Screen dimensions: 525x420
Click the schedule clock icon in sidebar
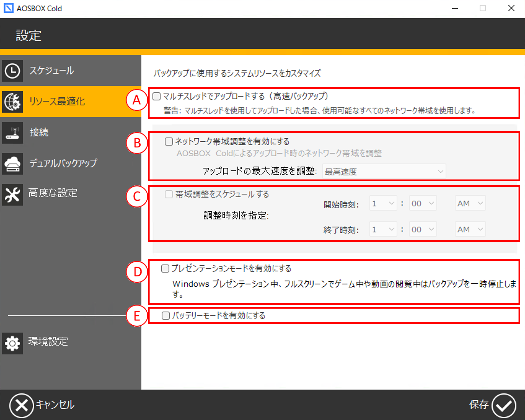(12, 71)
